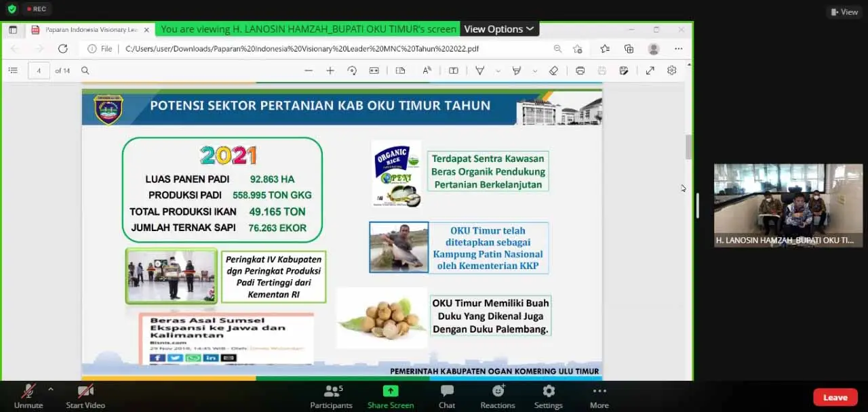Open the browser Settings and more menu

678,49
